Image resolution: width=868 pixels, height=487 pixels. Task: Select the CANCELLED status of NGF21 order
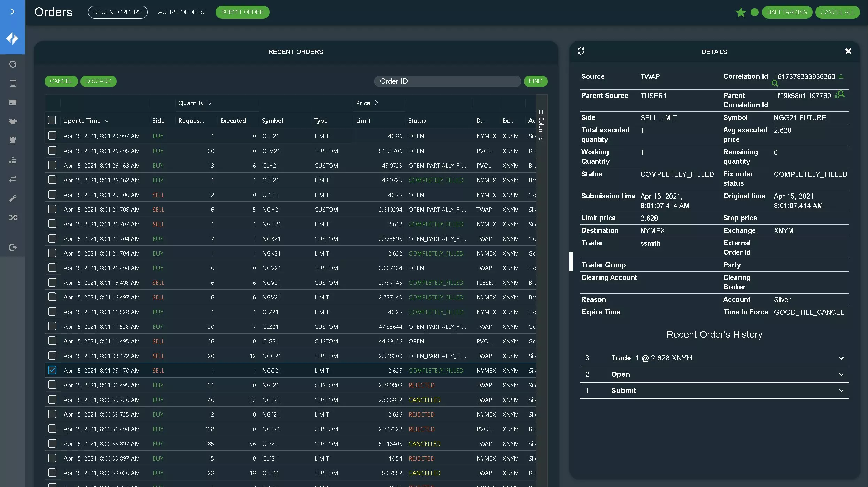pos(424,400)
